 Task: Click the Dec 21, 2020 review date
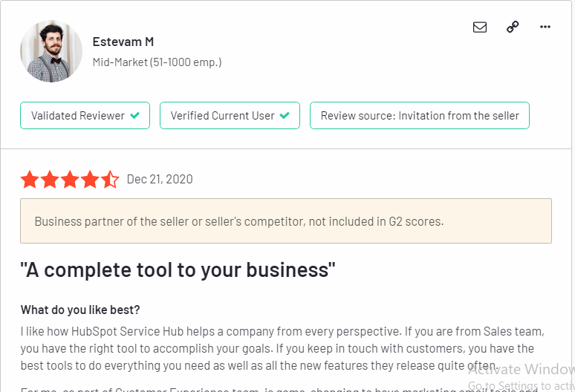(160, 179)
